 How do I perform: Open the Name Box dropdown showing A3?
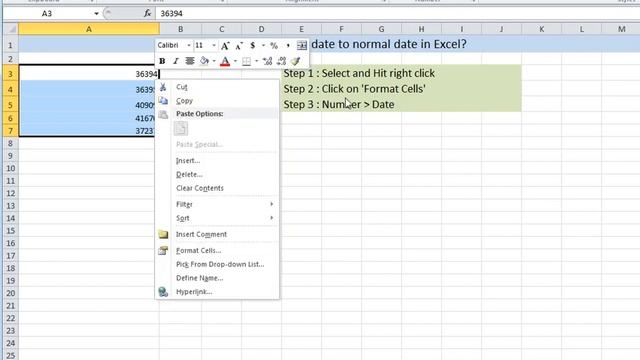[x=96, y=13]
